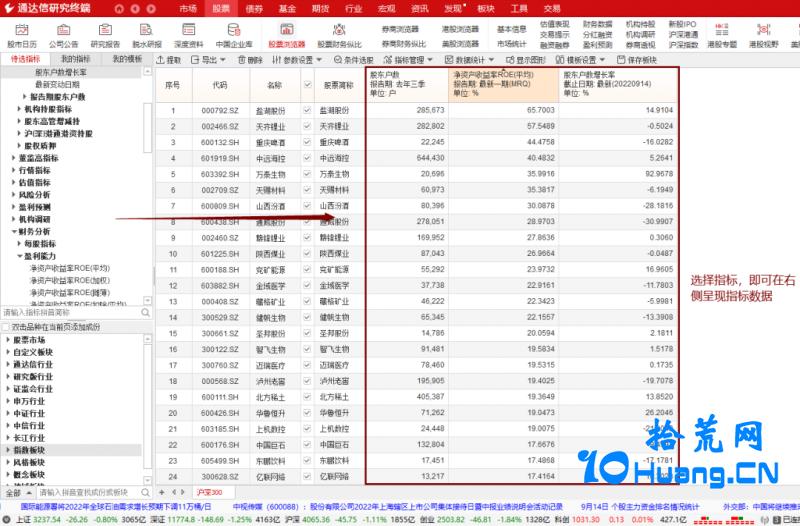Expand the 股票市场 sector node
800x526 pixels.
(x=8, y=339)
